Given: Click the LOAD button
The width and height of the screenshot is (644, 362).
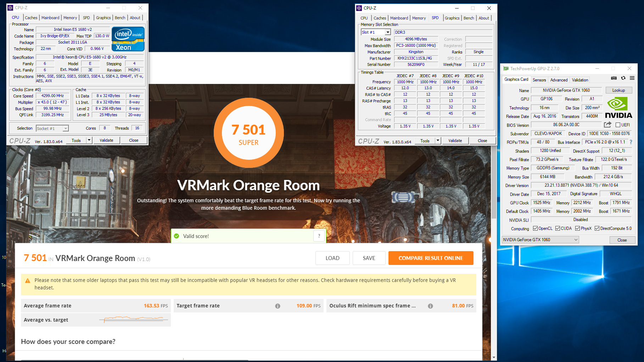Looking at the screenshot, I should tap(332, 258).
